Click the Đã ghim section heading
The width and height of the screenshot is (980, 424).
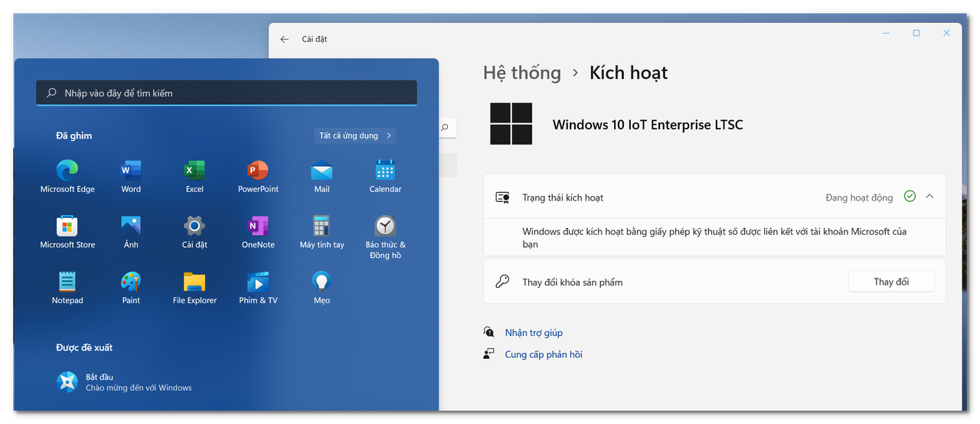pyautogui.click(x=73, y=135)
